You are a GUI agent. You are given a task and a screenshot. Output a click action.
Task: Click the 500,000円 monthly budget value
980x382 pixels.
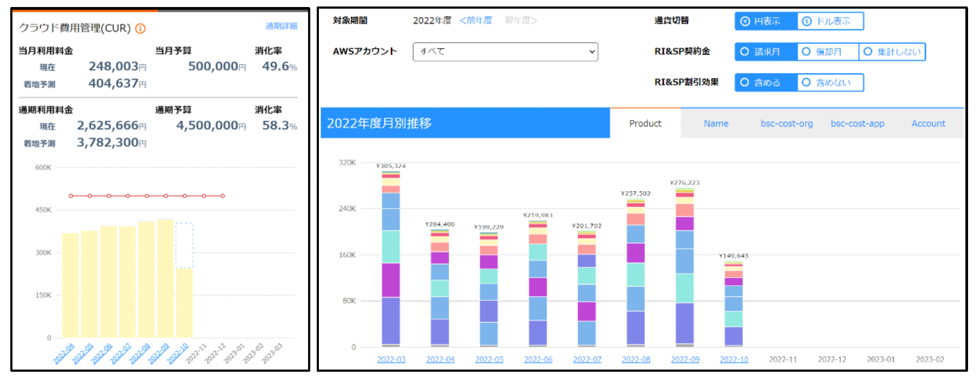click(x=217, y=66)
